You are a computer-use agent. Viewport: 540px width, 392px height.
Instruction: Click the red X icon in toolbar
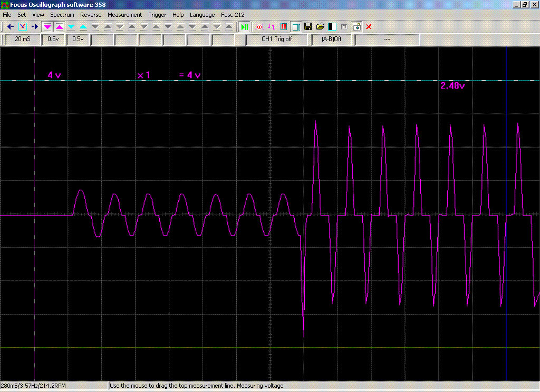[x=369, y=26]
